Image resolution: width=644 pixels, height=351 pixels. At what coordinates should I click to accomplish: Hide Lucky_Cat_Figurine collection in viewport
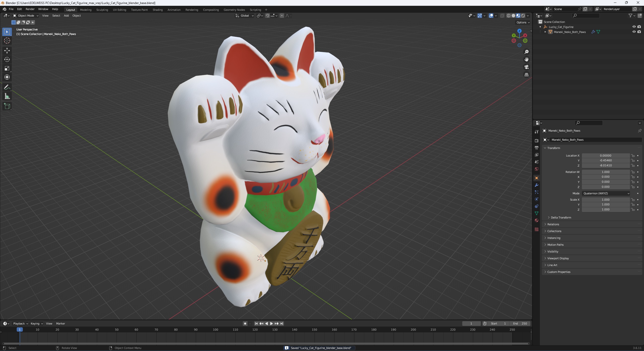(x=634, y=27)
